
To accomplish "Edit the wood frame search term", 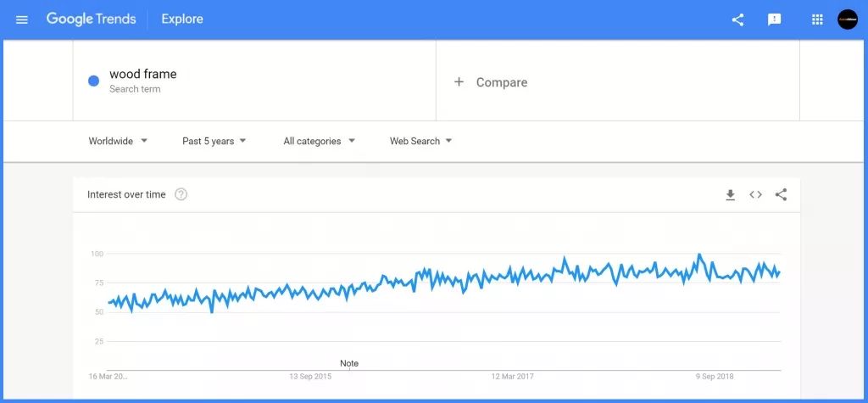I will coord(143,75).
